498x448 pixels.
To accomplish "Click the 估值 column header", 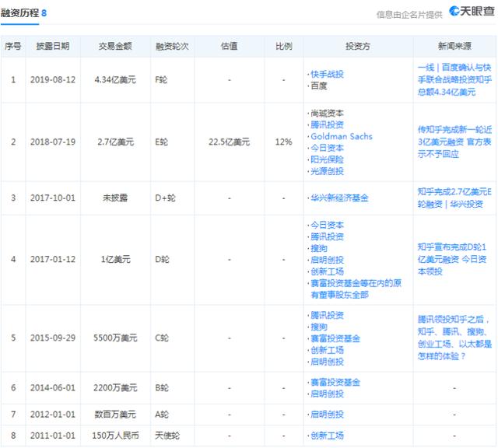I will 229,47.
